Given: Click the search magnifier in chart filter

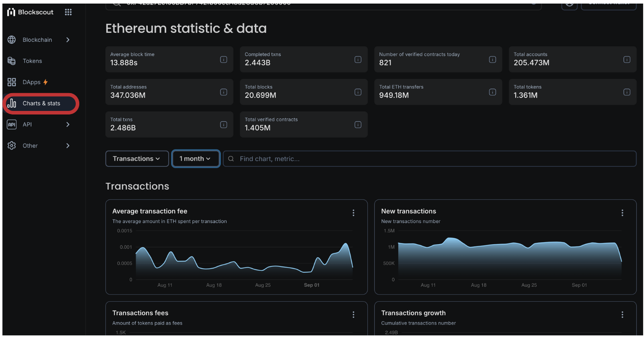Looking at the screenshot, I should (x=231, y=159).
